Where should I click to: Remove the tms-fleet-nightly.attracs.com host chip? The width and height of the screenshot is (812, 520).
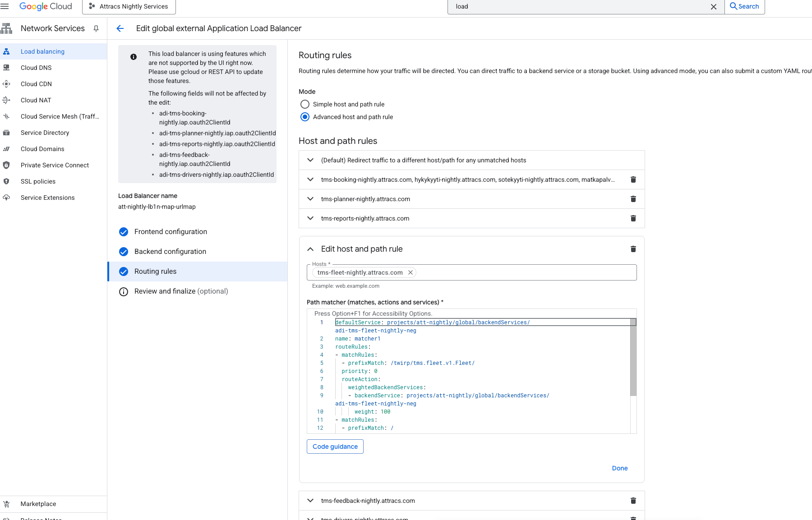pos(411,272)
